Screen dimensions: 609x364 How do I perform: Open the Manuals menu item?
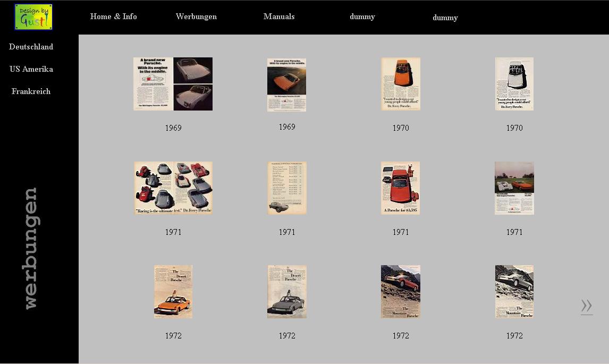coord(279,16)
